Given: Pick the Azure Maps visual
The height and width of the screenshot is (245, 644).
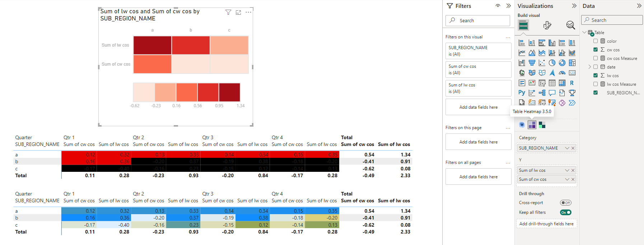Looking at the screenshot, I should [x=552, y=73].
